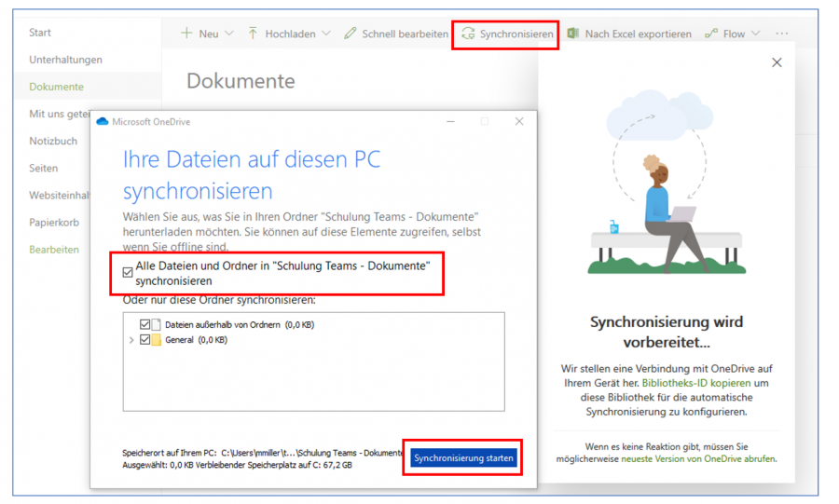Click the General folder name in list
839x504 pixels.
click(179, 340)
